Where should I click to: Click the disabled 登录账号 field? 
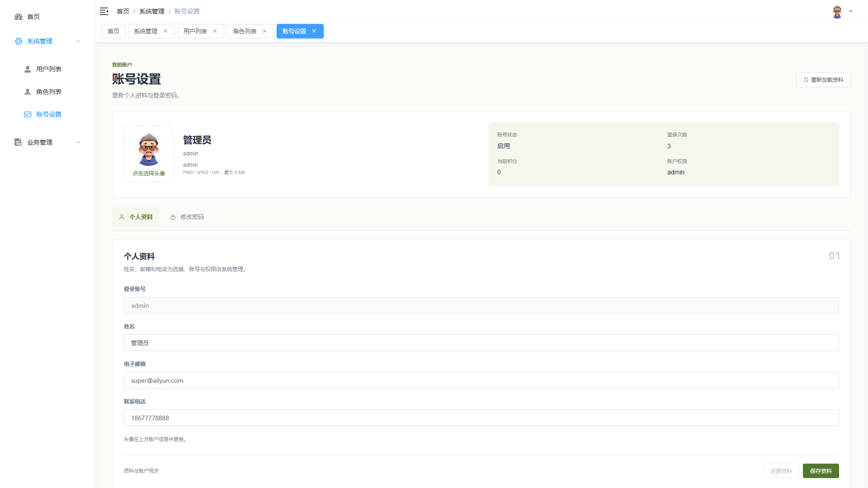(481, 305)
